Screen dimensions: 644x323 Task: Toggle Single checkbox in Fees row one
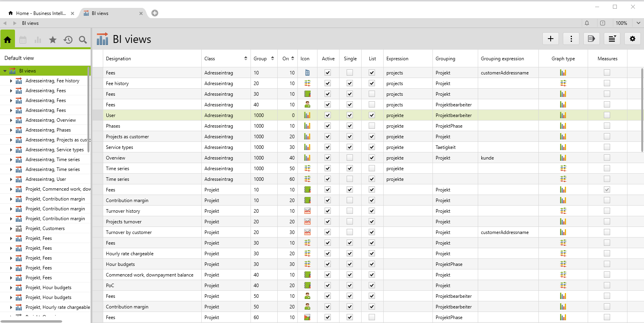click(350, 73)
